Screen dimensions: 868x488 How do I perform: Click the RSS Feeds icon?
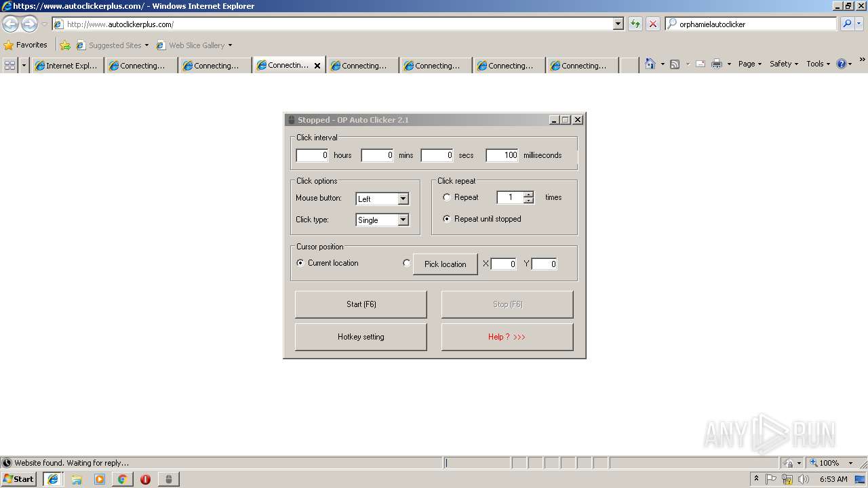(x=674, y=64)
